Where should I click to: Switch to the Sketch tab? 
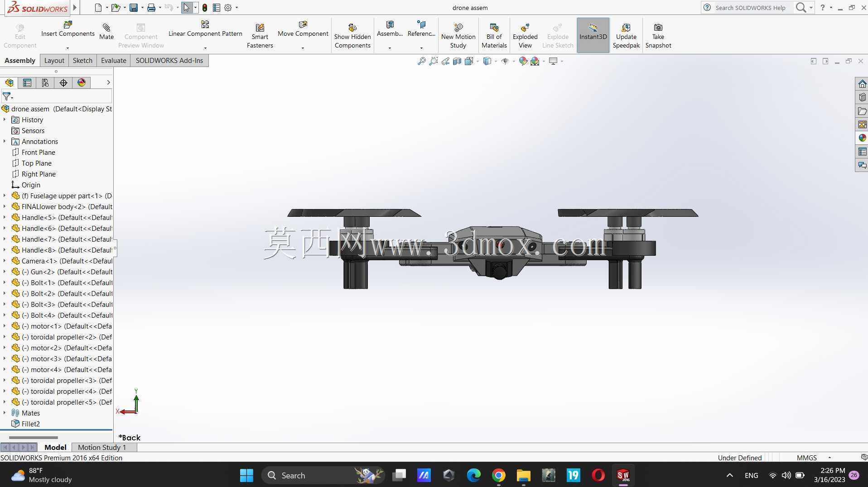(x=82, y=61)
